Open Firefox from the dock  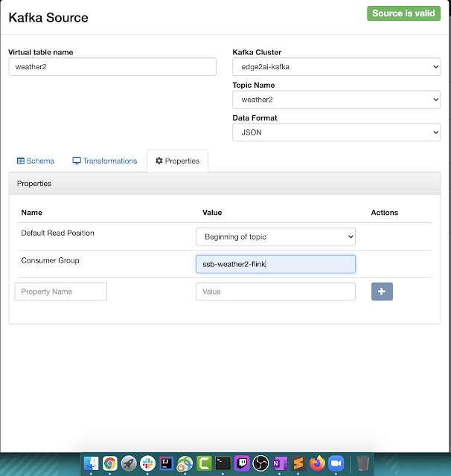pos(317,463)
